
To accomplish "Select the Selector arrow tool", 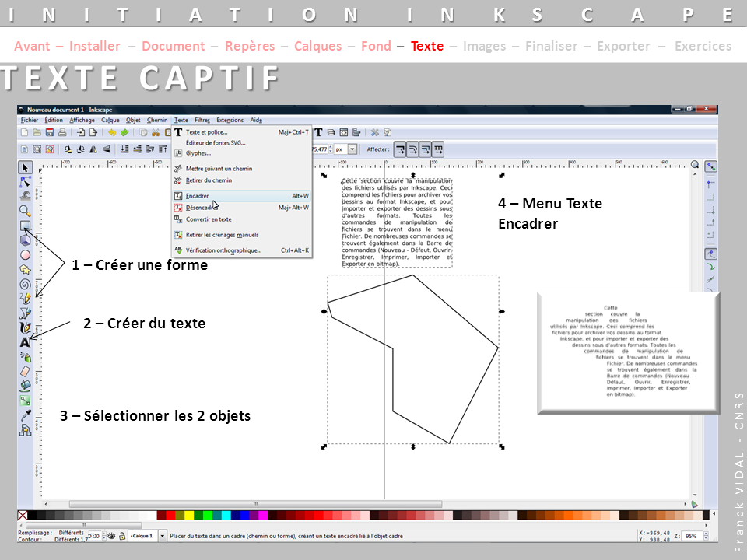I will (25, 167).
